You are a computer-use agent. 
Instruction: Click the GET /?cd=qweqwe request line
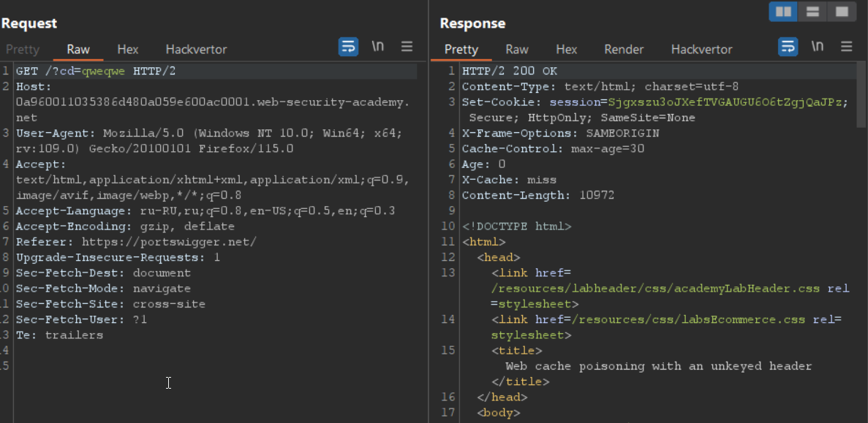[96, 72]
